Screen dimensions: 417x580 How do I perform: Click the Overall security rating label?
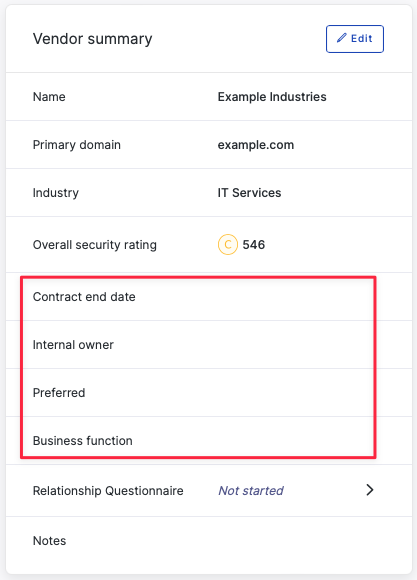(x=95, y=245)
